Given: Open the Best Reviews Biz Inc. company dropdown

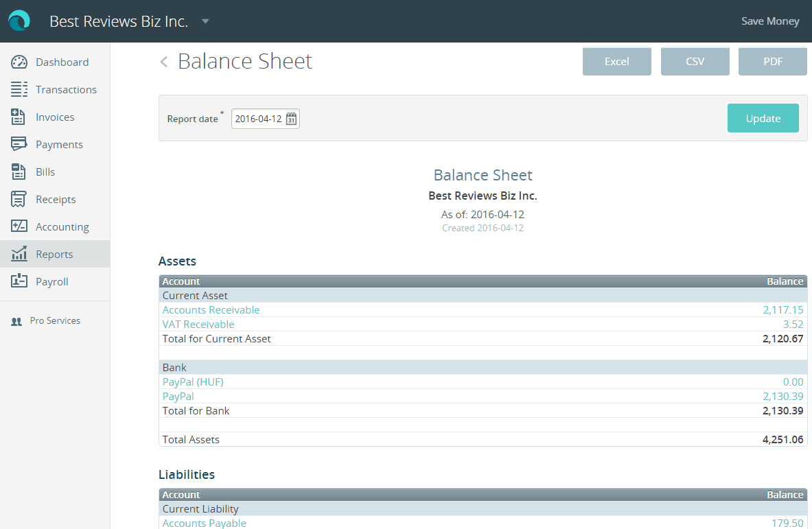Looking at the screenshot, I should (119, 21).
